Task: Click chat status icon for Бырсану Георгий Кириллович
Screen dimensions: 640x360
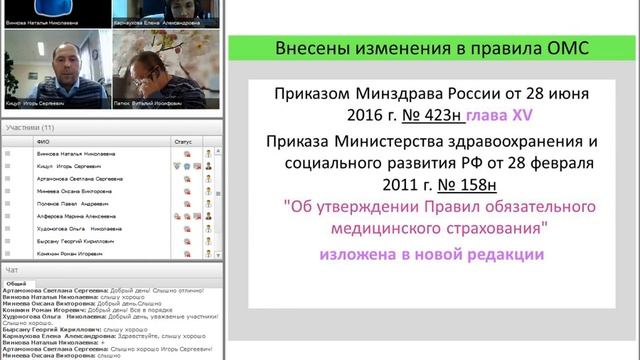Action: [x=187, y=241]
